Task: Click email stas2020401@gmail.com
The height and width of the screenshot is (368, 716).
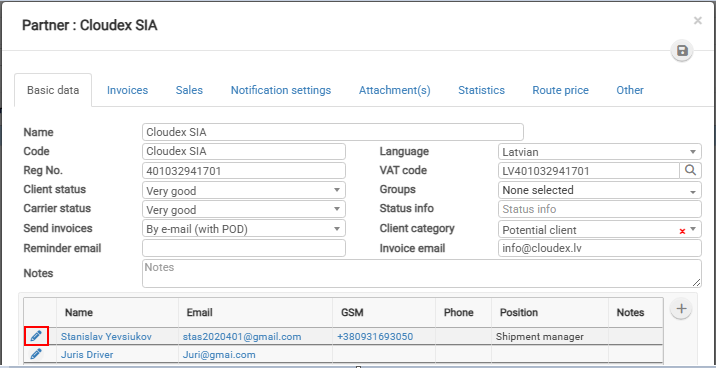Action: tap(242, 337)
